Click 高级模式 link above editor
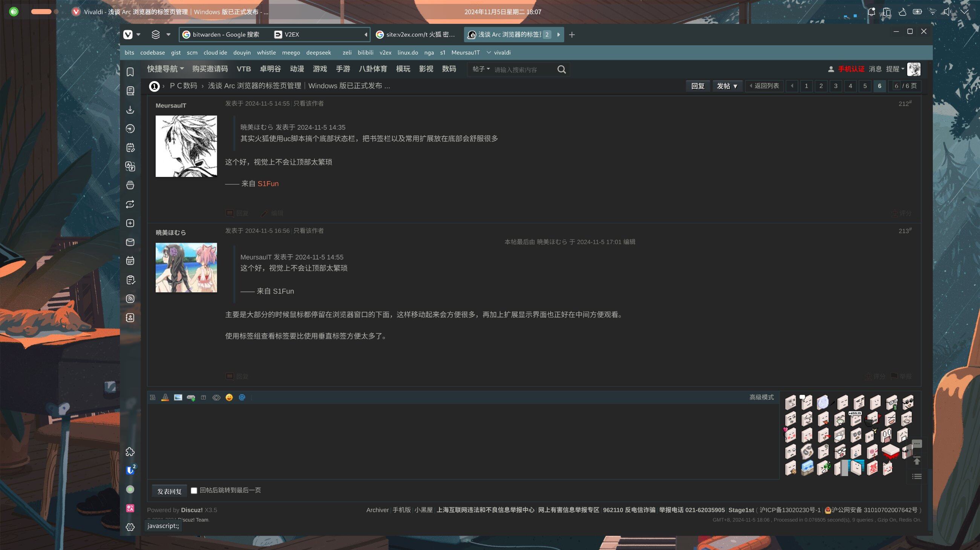980x550 pixels. [x=761, y=397]
